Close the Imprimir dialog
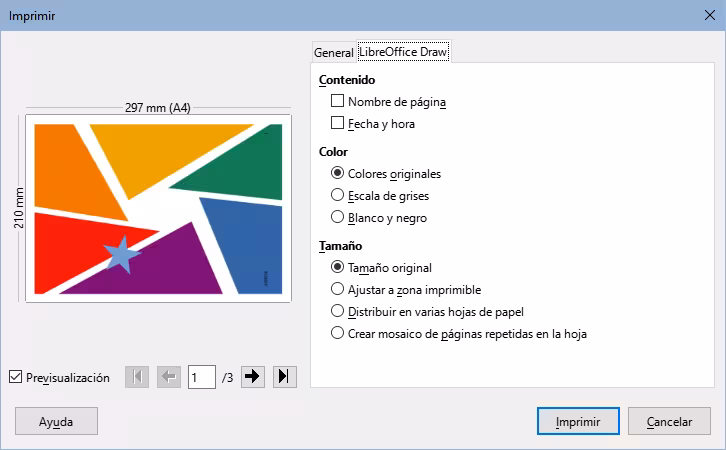726x450 pixels. coord(709,15)
